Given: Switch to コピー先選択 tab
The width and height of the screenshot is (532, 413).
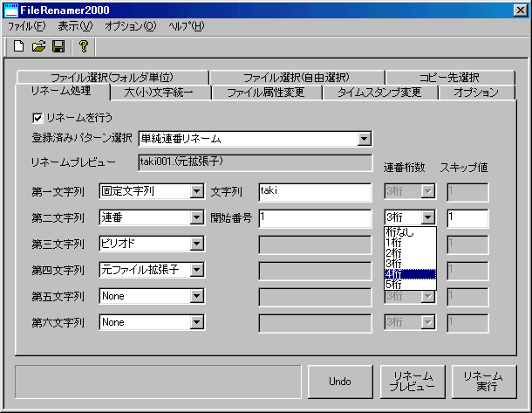Looking at the screenshot, I should [x=450, y=78].
